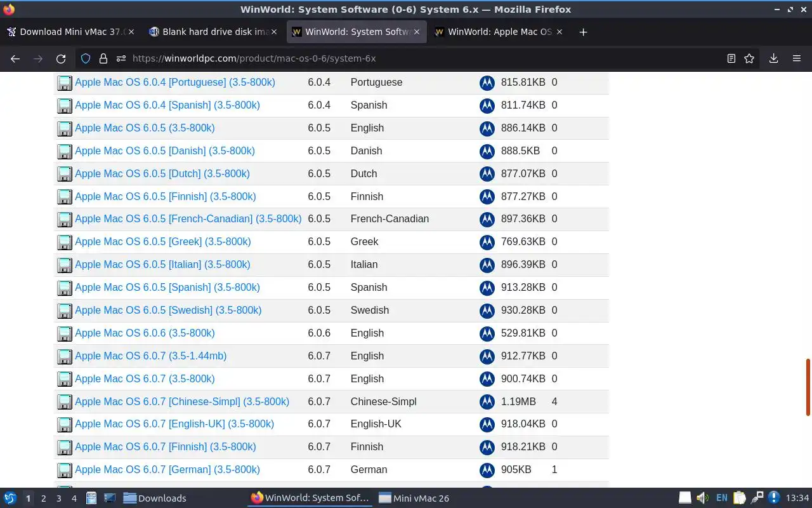Open the Firefox downloads panel
This screenshot has height=508, width=812.
pyautogui.click(x=773, y=58)
